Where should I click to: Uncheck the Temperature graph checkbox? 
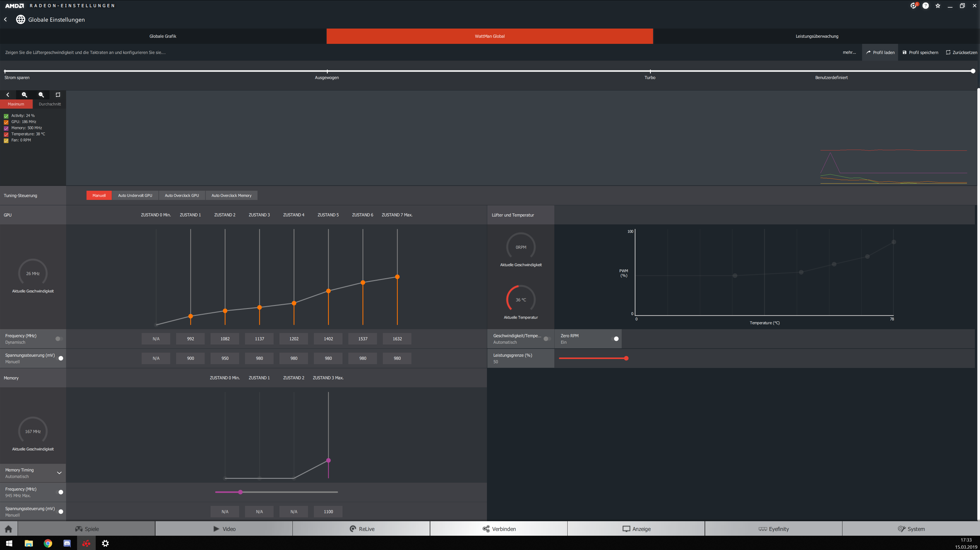tap(6, 134)
